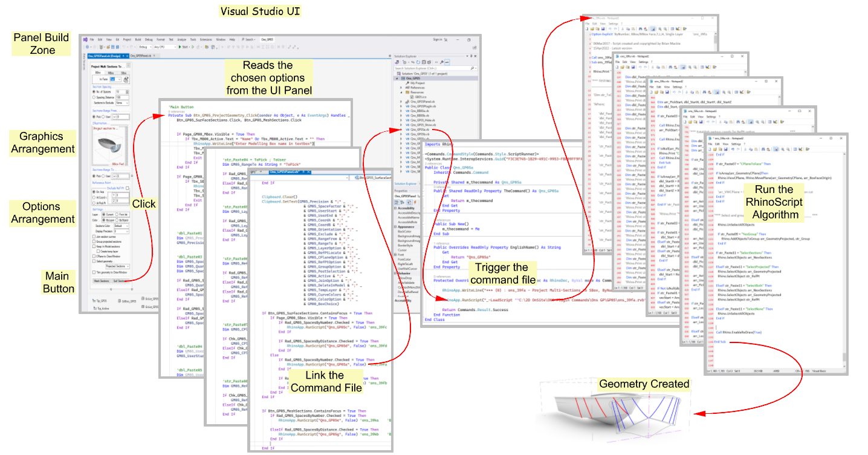Screen dimensions: 868x455
Task: Click Tip_Active component in the tray
Action: point(102,308)
